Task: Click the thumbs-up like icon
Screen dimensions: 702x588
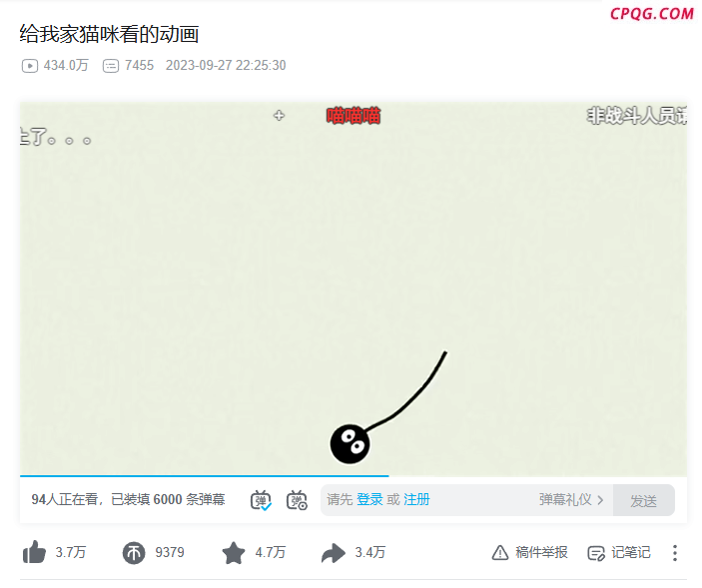Action: [x=34, y=552]
